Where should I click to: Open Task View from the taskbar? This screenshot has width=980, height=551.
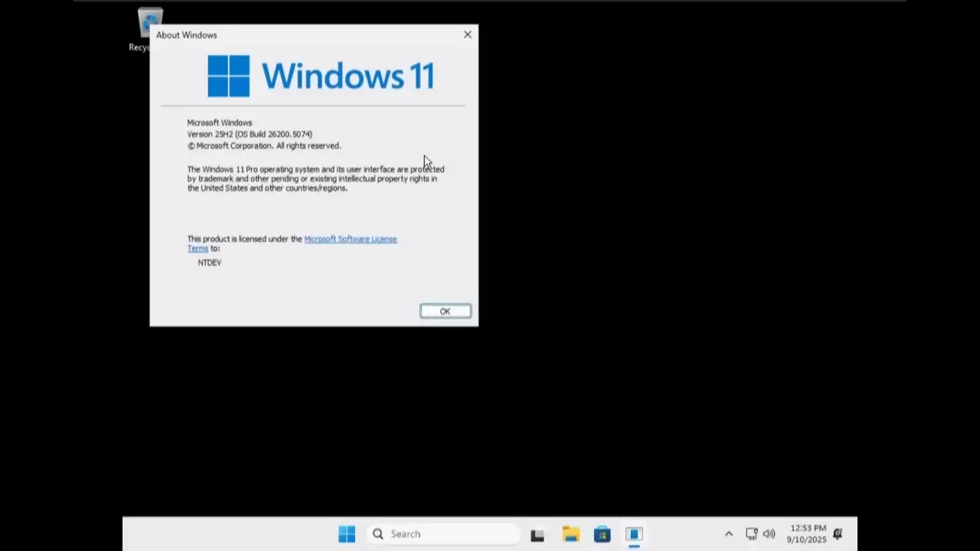(x=537, y=533)
